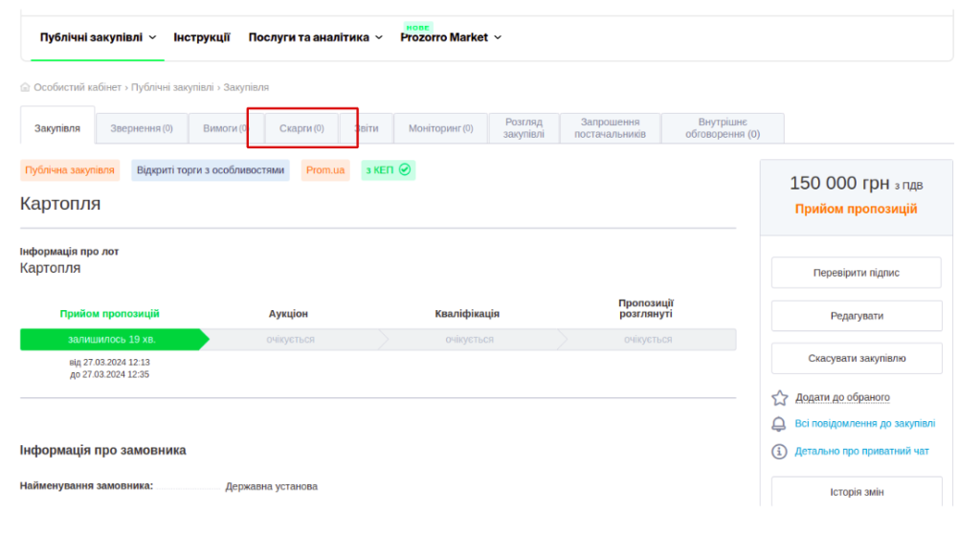Image resolution: width=980 pixels, height=558 pixels.
Task: Open the Інструкції menu item
Action: pos(202,37)
